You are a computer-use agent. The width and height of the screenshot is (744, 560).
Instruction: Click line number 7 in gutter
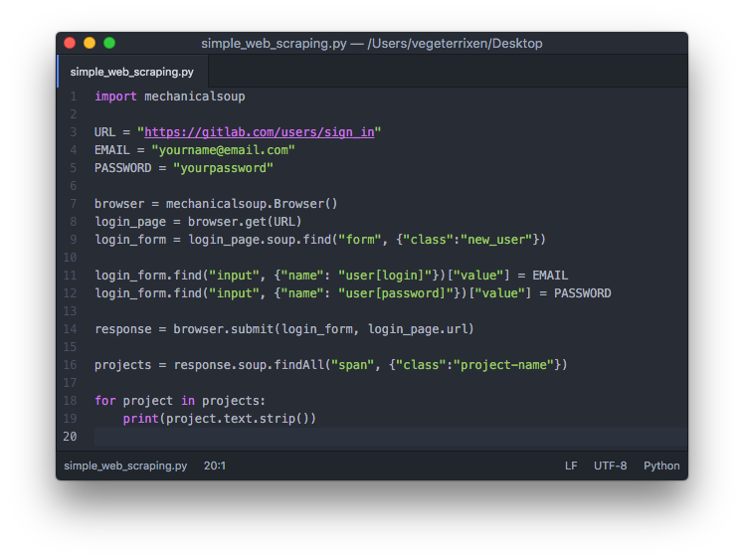[x=74, y=204]
